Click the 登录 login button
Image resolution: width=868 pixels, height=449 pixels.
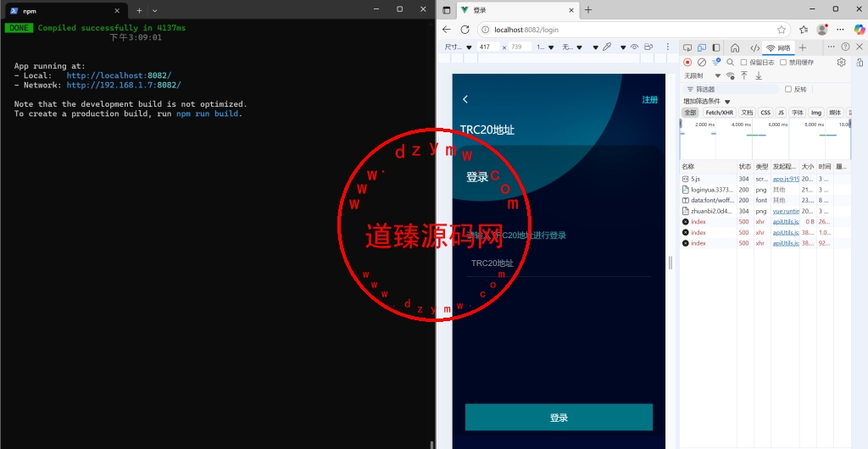[x=559, y=418]
